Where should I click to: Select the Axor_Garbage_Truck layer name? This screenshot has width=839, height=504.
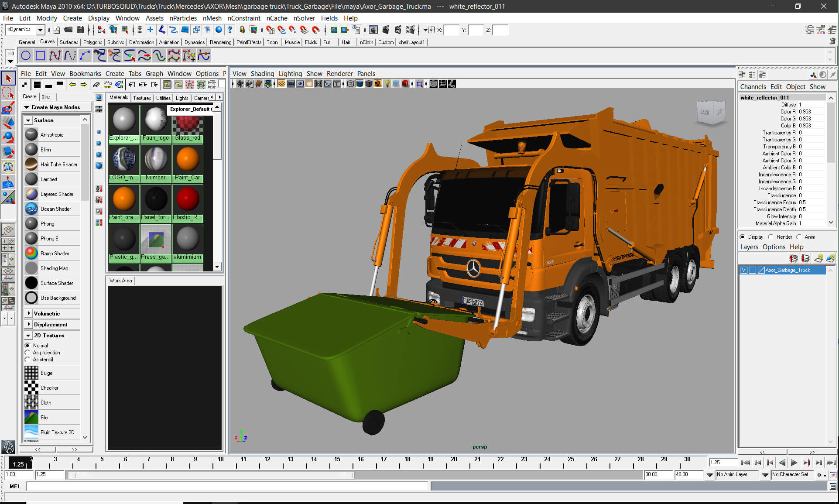click(x=788, y=270)
